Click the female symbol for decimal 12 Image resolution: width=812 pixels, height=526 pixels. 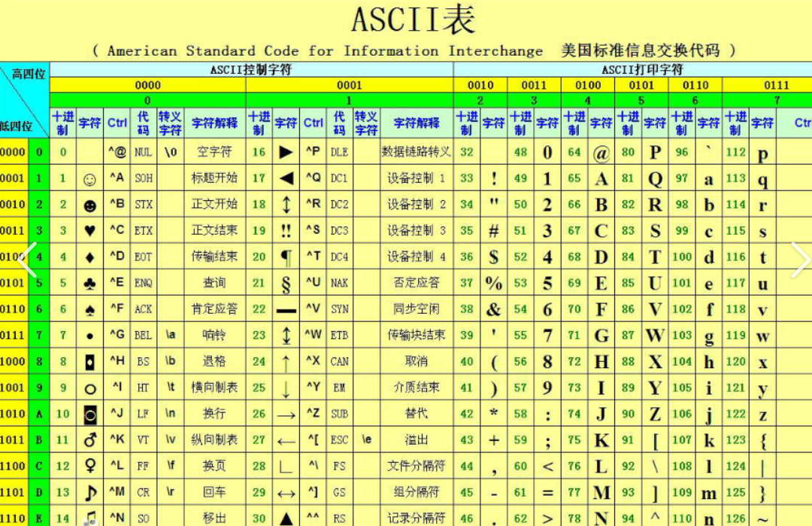[x=90, y=466]
